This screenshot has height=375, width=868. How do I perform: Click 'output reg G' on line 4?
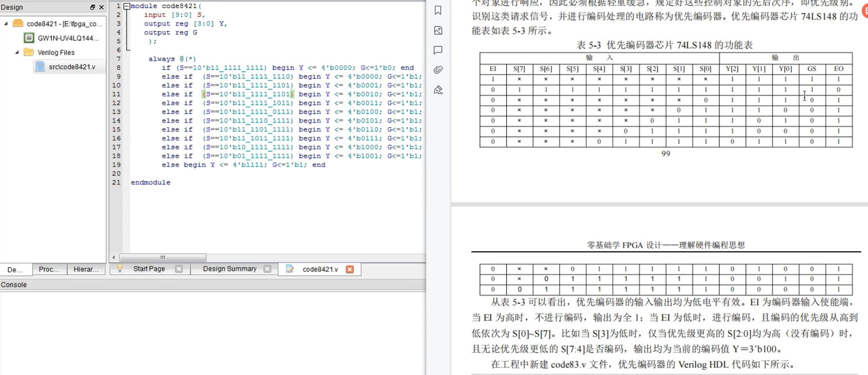coord(170,32)
